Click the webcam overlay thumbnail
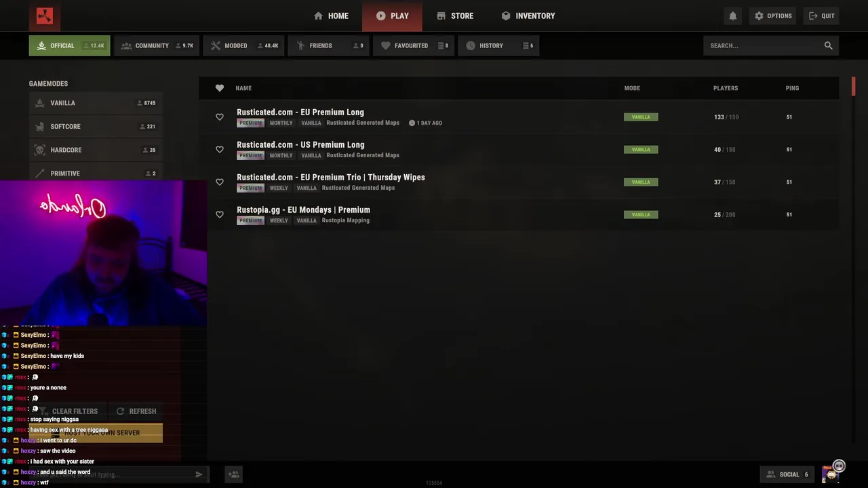Viewport: 868px width, 488px height. [x=103, y=253]
